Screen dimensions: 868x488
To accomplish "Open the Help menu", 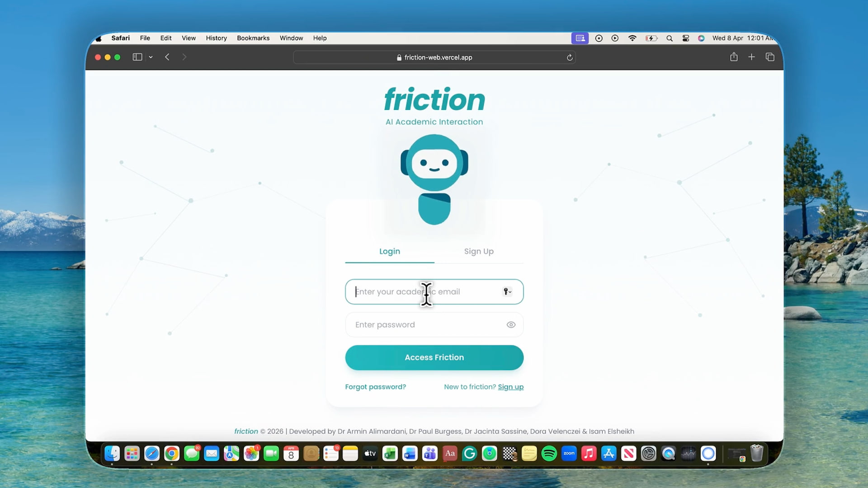I will point(320,38).
